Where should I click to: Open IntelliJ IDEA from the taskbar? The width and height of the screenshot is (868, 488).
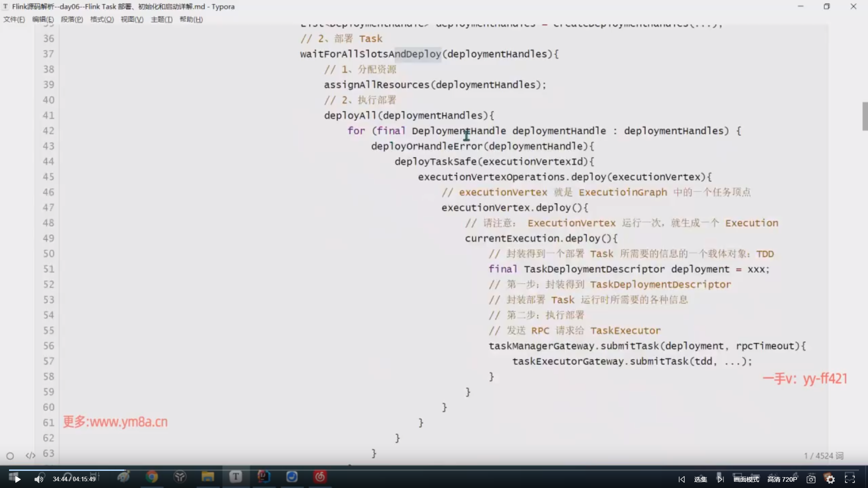(x=264, y=477)
